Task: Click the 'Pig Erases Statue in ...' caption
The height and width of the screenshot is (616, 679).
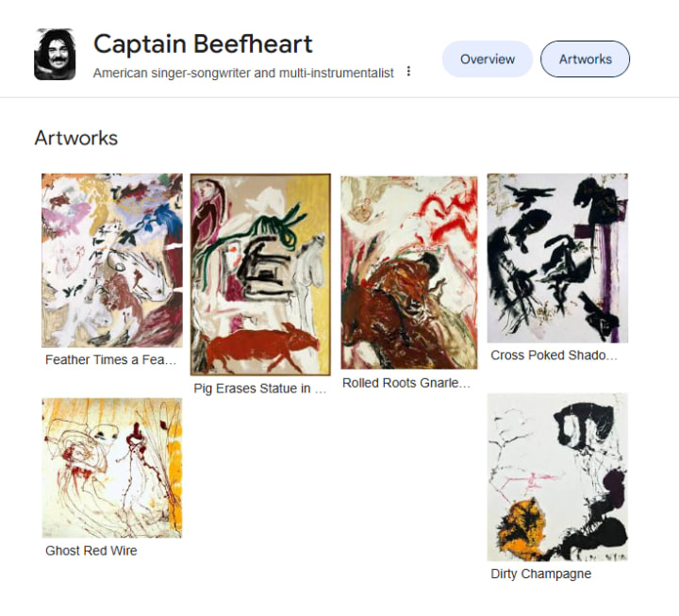Action: 260,389
